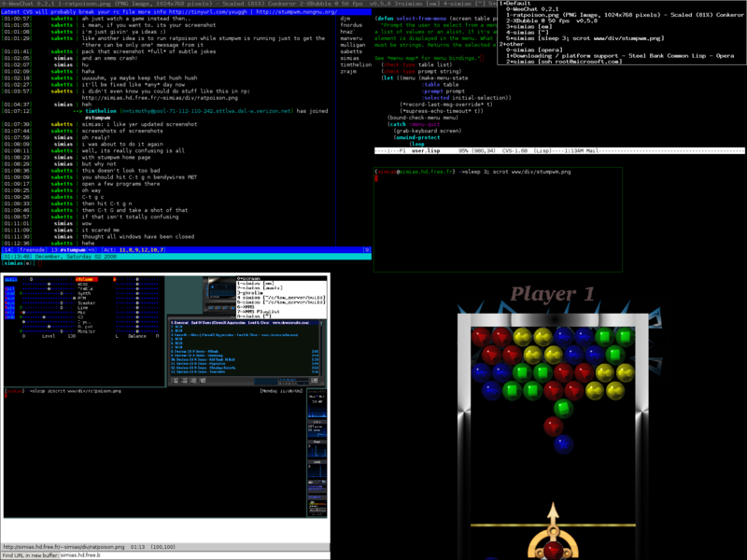Click Conkeror status bar URL simias.hd.free.fr
This screenshot has height=560, width=747.
click(63, 547)
